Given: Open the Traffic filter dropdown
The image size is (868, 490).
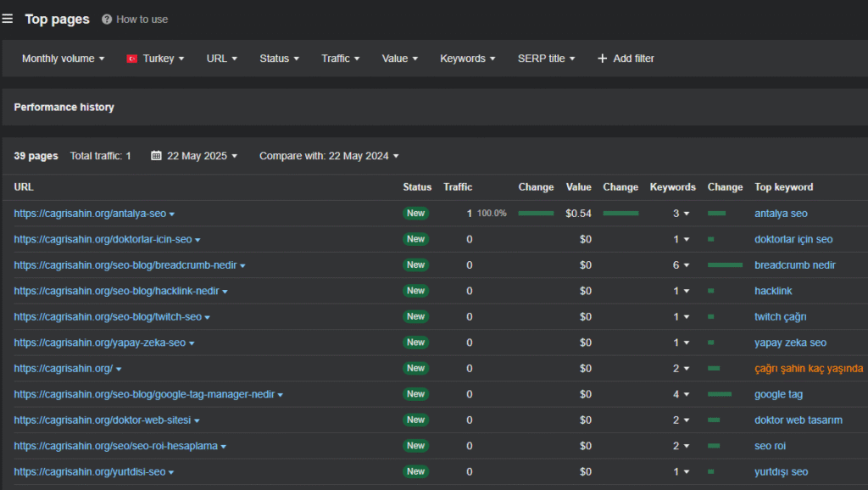Looking at the screenshot, I should (341, 58).
